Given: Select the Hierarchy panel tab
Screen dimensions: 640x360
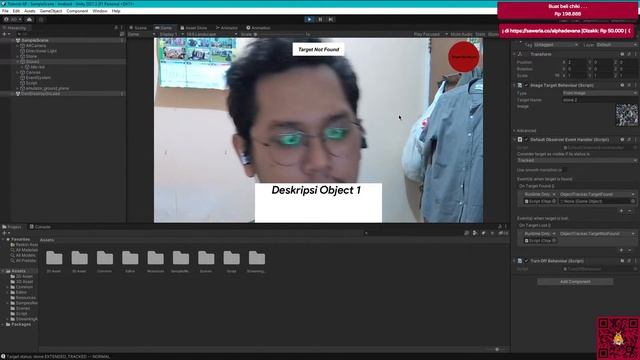Looking at the screenshot, I should (15, 28).
